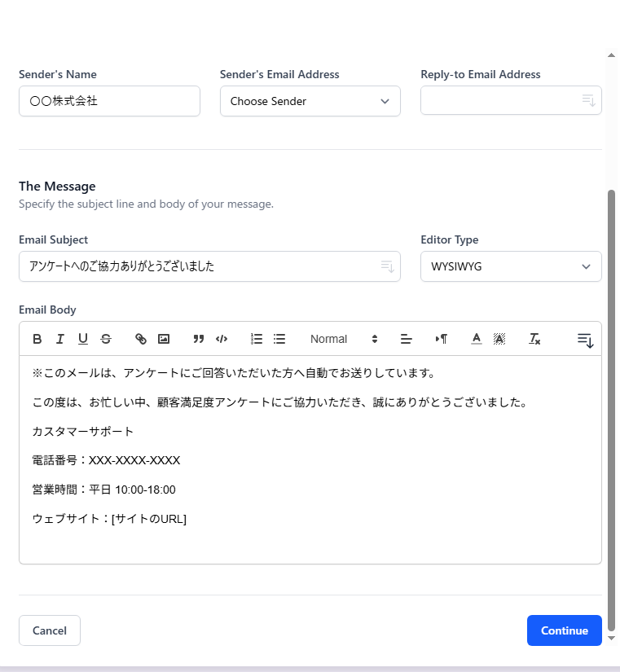Screen dimensions: 620x672
Task: Open the text color picker
Action: point(477,339)
